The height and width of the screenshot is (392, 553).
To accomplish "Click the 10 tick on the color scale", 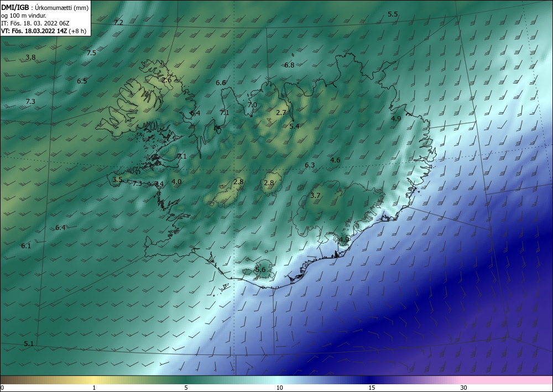I will coord(280,388).
